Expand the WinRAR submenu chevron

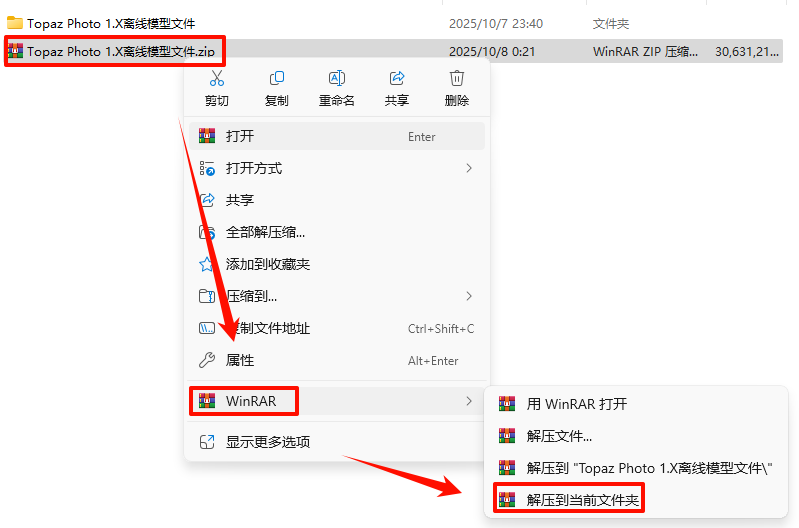(x=469, y=401)
